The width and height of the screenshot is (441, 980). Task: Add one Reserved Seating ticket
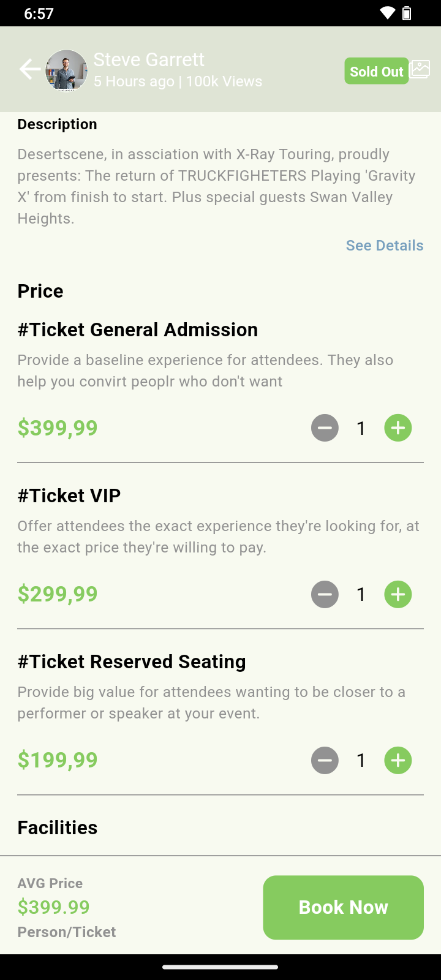398,760
